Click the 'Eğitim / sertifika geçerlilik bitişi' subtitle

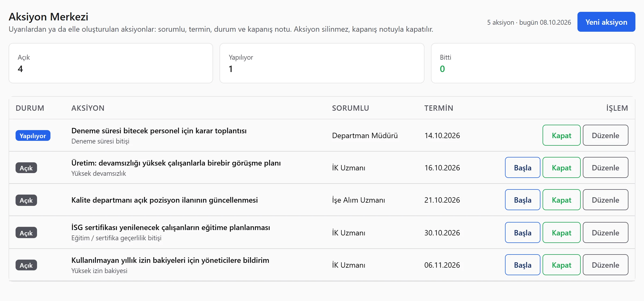click(116, 238)
